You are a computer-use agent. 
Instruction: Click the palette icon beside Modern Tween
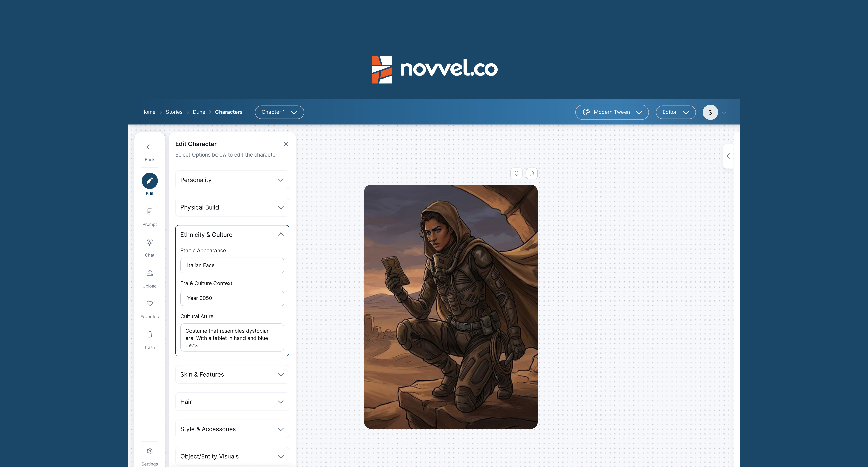coord(586,112)
